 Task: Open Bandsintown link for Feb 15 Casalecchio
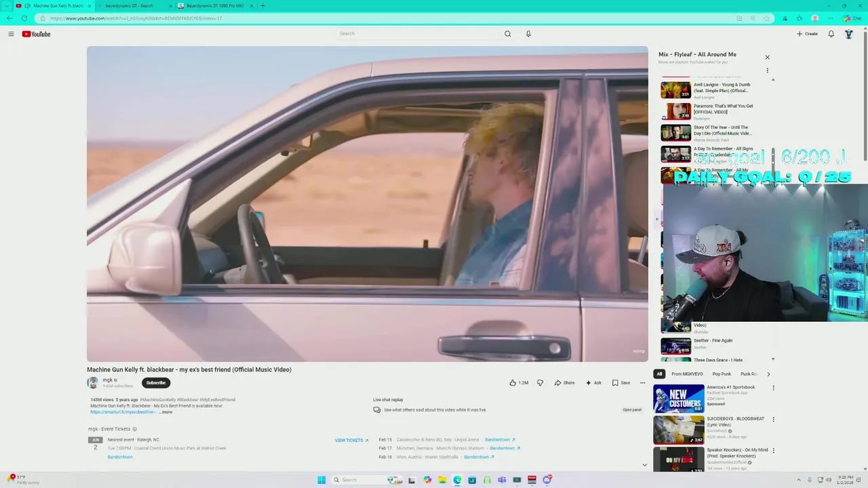pyautogui.click(x=500, y=440)
